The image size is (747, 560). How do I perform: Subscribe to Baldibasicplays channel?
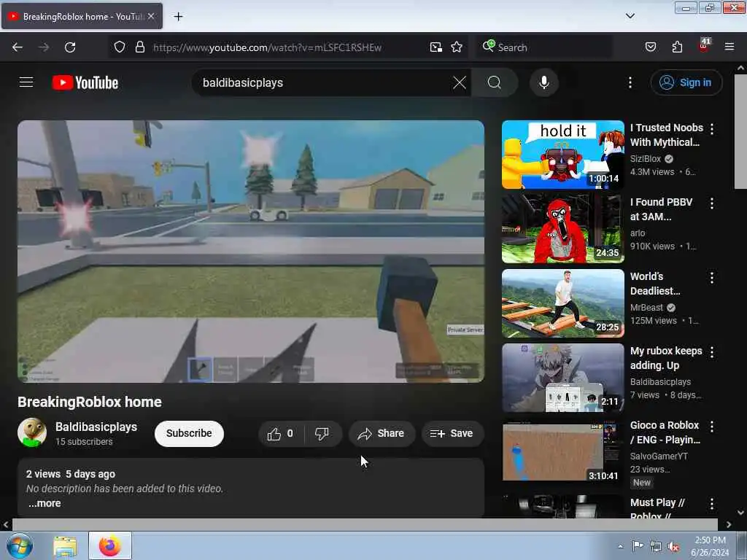click(x=189, y=433)
